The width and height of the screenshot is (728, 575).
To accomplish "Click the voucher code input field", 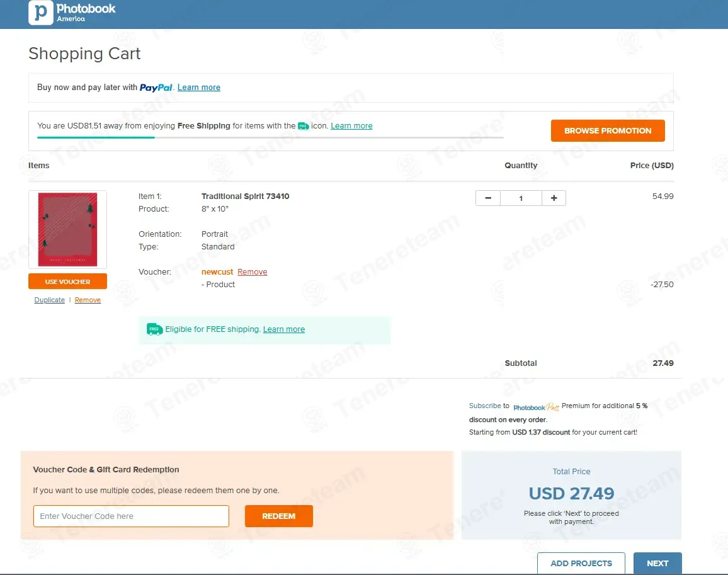I will (x=131, y=516).
